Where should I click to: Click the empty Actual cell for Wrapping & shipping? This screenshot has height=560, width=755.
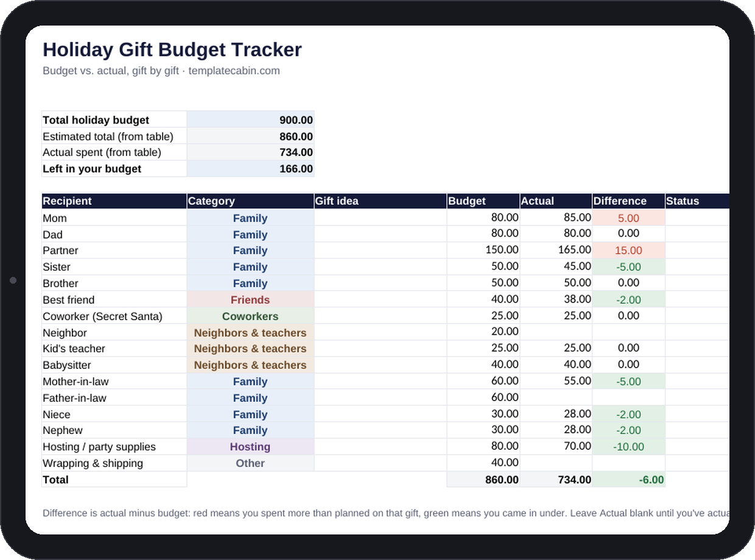point(556,463)
